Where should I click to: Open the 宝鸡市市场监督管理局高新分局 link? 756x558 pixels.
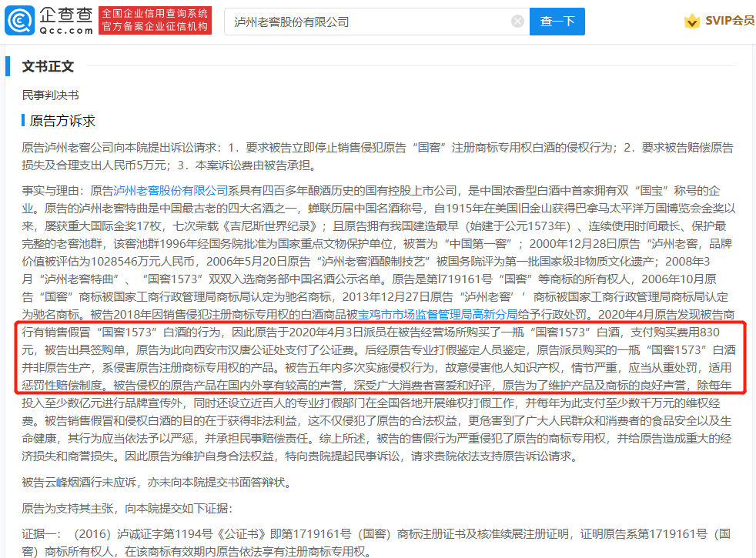click(438, 315)
